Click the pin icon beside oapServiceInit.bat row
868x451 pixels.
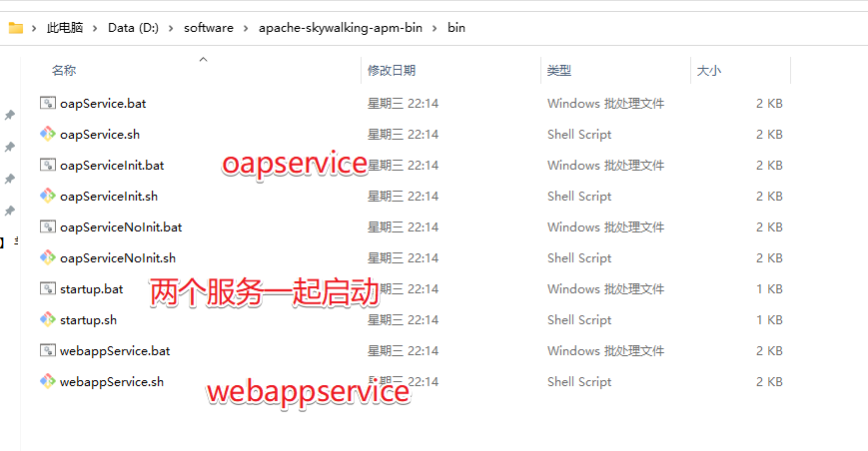(x=9, y=179)
